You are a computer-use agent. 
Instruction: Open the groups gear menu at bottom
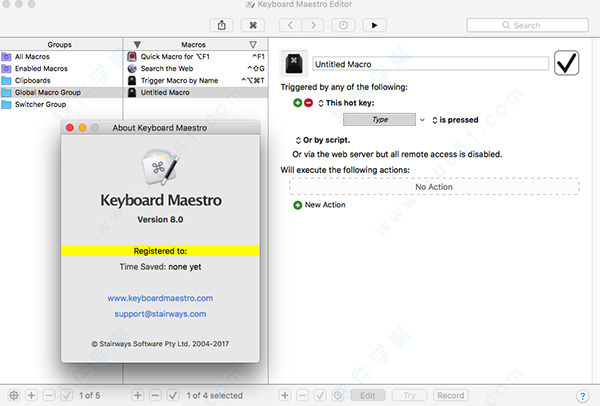(x=14, y=395)
